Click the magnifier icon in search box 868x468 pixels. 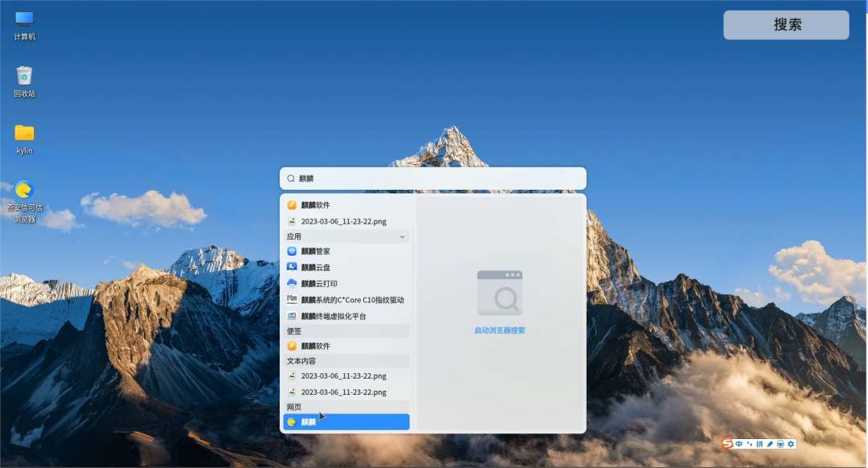(x=291, y=179)
